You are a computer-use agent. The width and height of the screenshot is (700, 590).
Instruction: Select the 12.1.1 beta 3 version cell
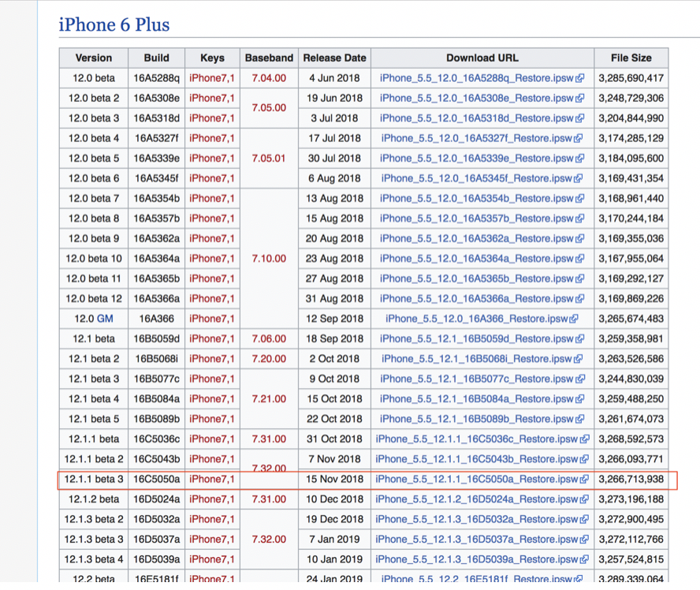pyautogui.click(x=94, y=480)
